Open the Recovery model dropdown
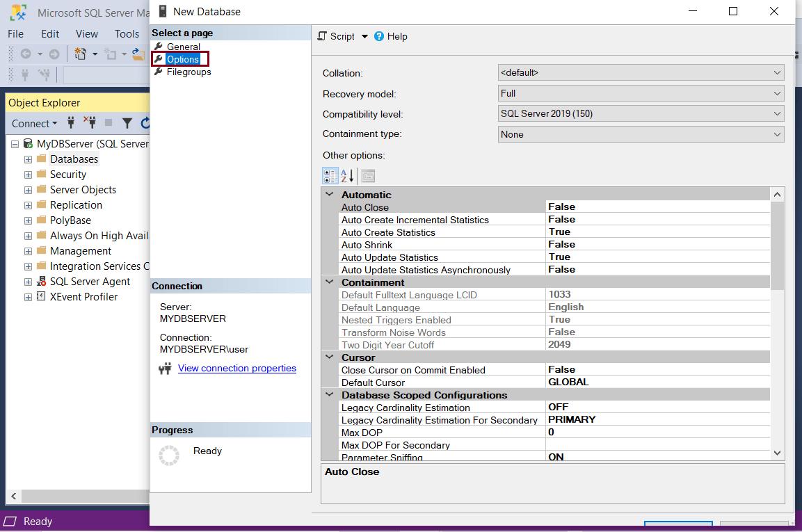 (x=778, y=93)
